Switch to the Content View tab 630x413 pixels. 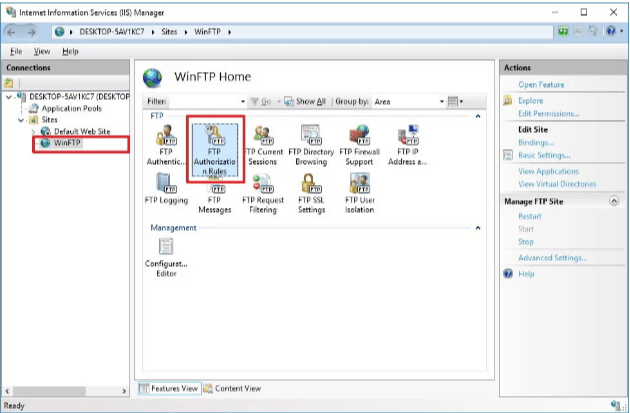pyautogui.click(x=232, y=388)
